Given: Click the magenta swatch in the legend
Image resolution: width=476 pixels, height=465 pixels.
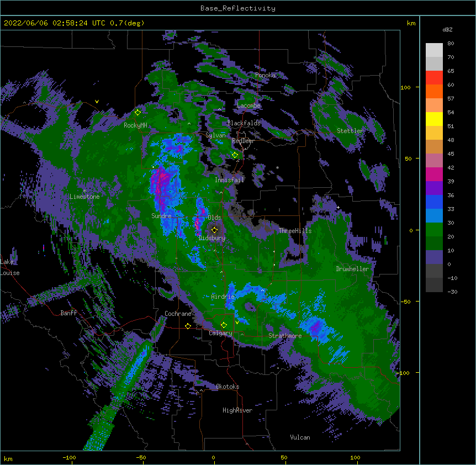Looking at the screenshot, I should (x=434, y=174).
